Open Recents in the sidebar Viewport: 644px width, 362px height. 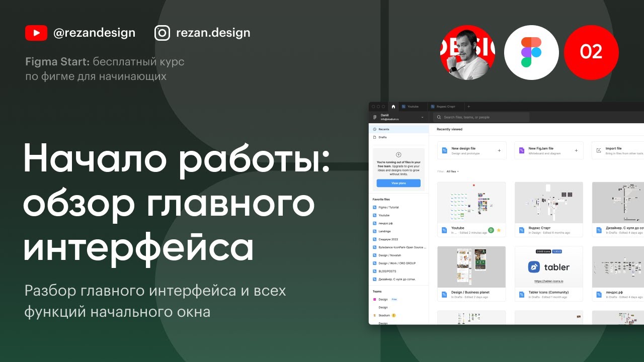click(398, 129)
